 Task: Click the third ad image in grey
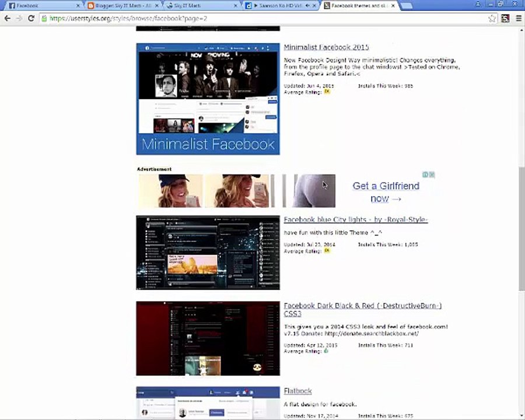tap(309, 191)
